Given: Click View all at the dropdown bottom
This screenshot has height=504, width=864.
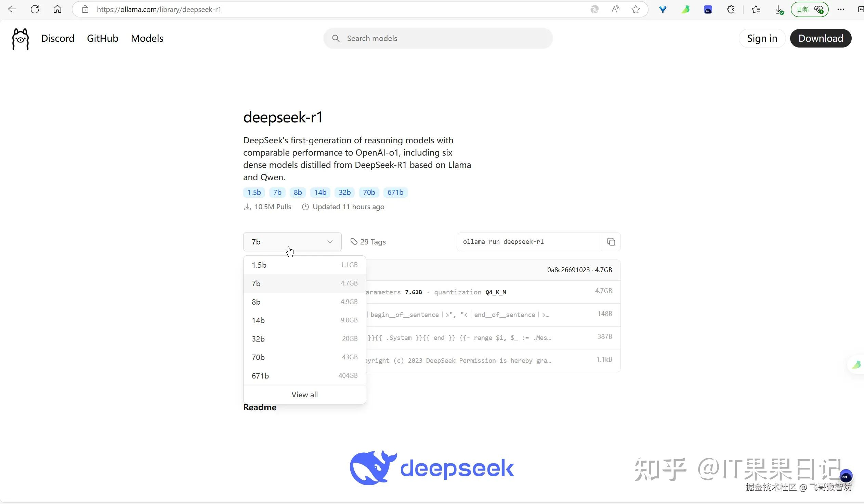Looking at the screenshot, I should (x=304, y=394).
